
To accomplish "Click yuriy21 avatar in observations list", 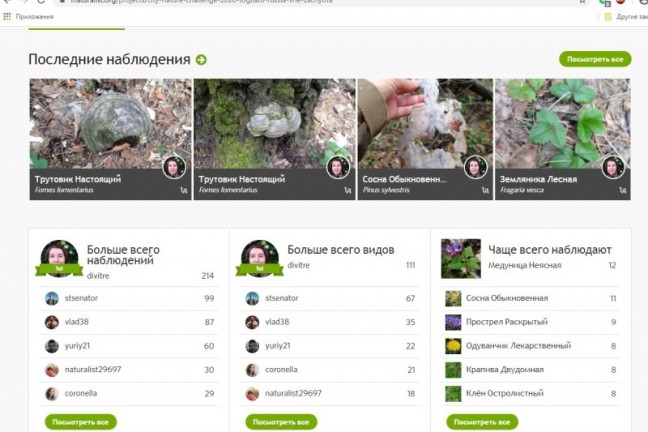I will [x=52, y=346].
